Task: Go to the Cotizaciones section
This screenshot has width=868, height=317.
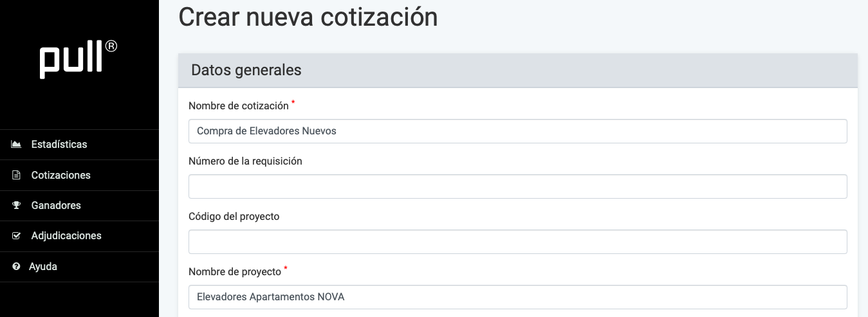Action: (60, 175)
